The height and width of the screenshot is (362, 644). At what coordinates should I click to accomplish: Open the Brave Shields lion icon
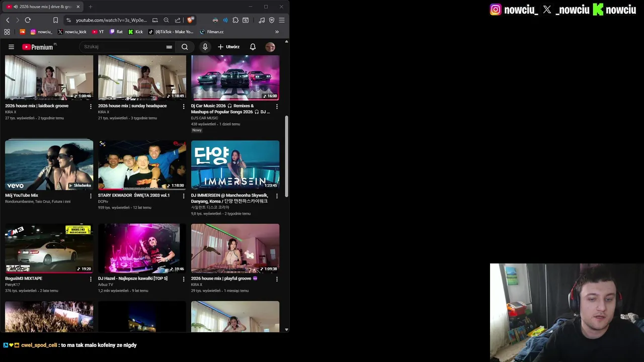pyautogui.click(x=190, y=20)
